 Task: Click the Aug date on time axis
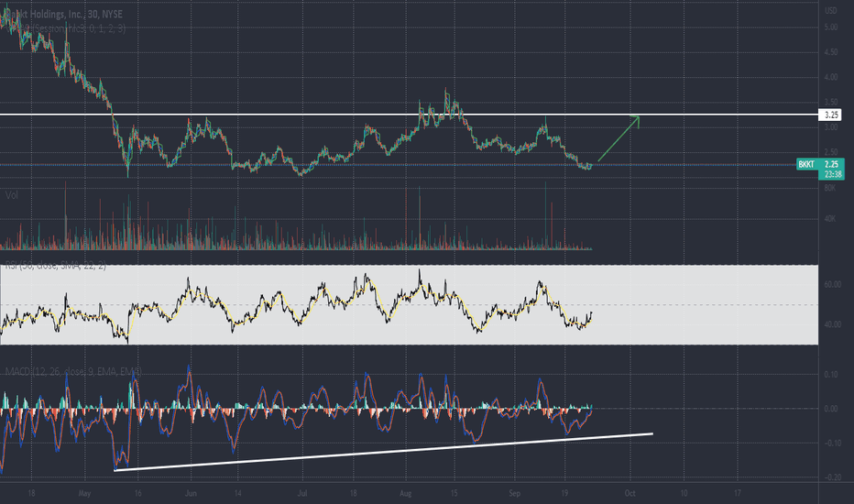(405, 494)
